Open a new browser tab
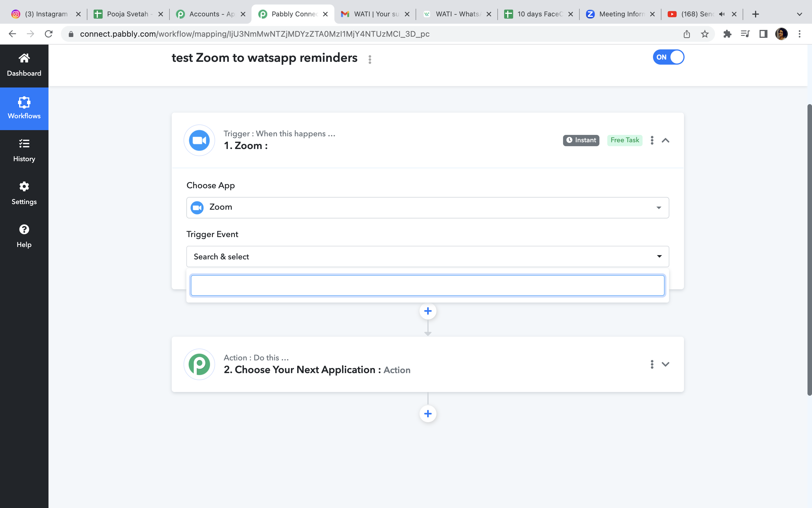This screenshot has width=812, height=508. coord(756,14)
